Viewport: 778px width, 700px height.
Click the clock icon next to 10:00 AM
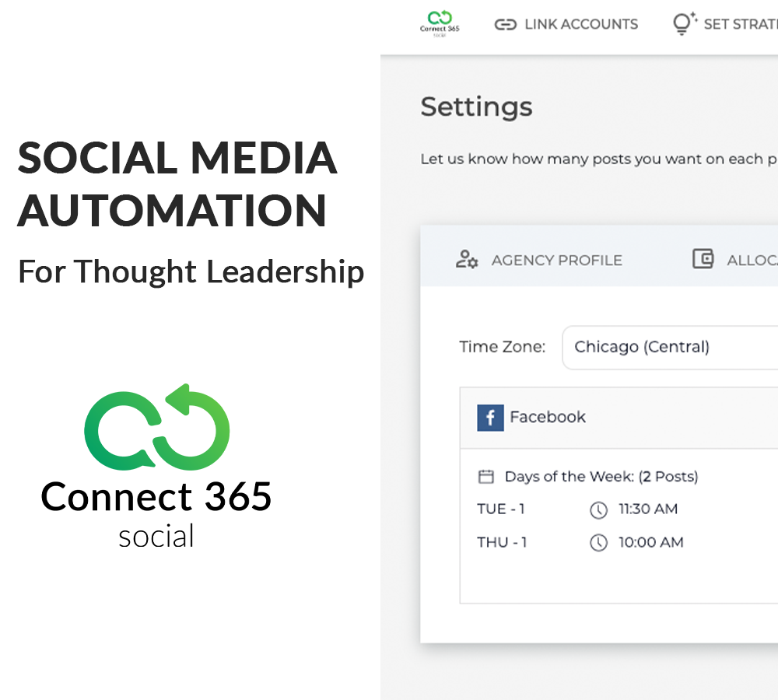tap(598, 543)
